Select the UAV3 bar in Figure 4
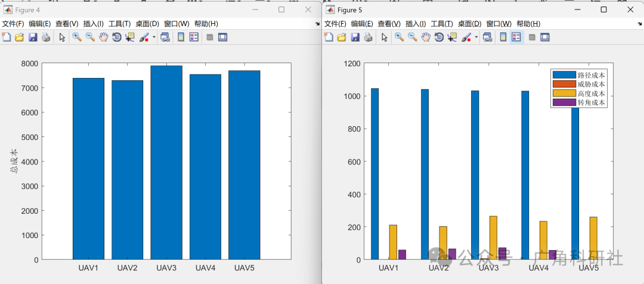This screenshot has width=644, height=284. (166, 163)
